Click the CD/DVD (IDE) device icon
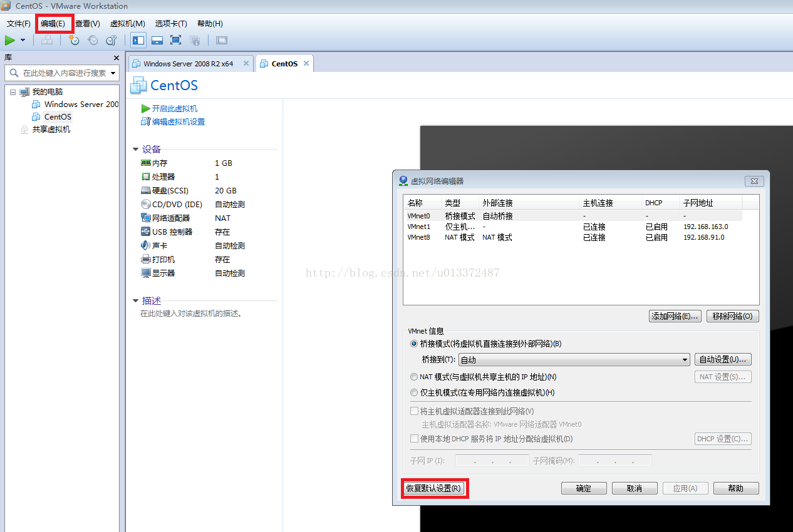Image resolution: width=793 pixels, height=532 pixels. tap(146, 205)
